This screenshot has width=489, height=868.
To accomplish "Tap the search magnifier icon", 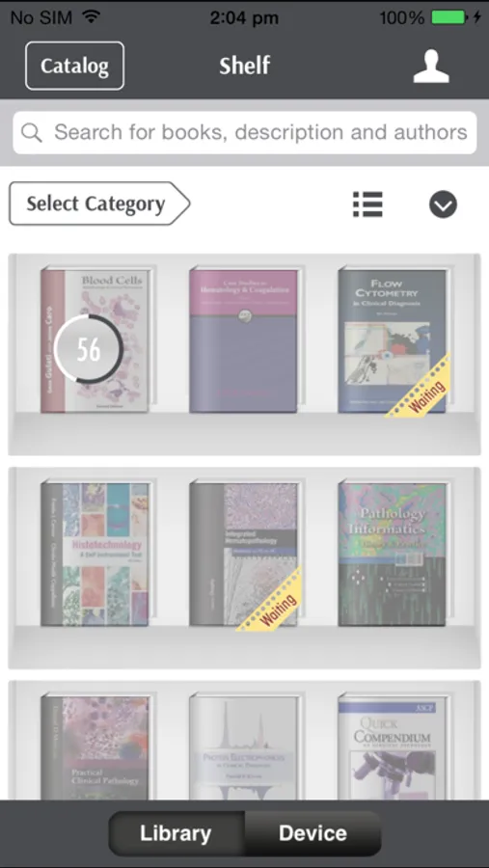I will click(x=32, y=132).
